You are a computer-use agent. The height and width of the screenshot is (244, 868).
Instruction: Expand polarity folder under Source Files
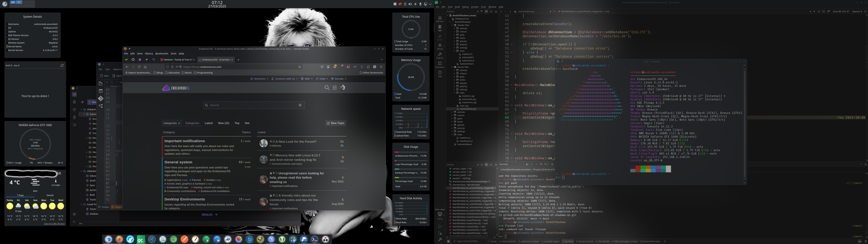coord(455,86)
